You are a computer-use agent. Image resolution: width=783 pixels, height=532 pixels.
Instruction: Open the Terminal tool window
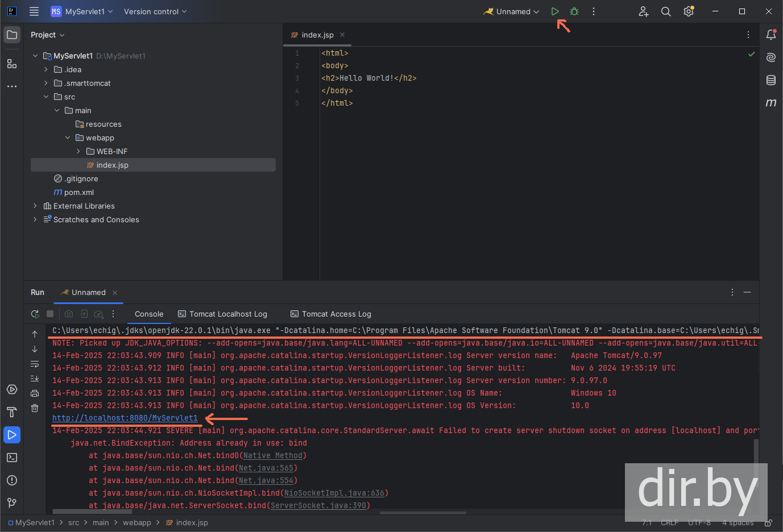[x=12, y=458]
